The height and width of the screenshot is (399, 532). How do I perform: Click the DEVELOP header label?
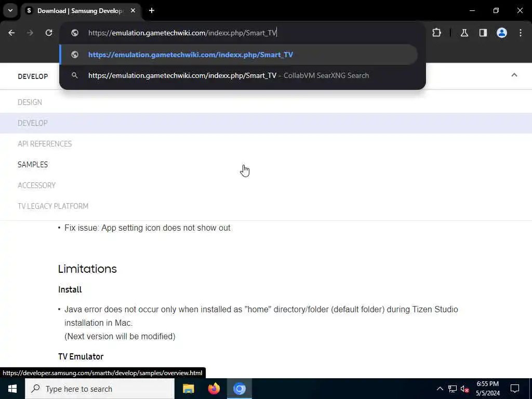click(x=33, y=76)
